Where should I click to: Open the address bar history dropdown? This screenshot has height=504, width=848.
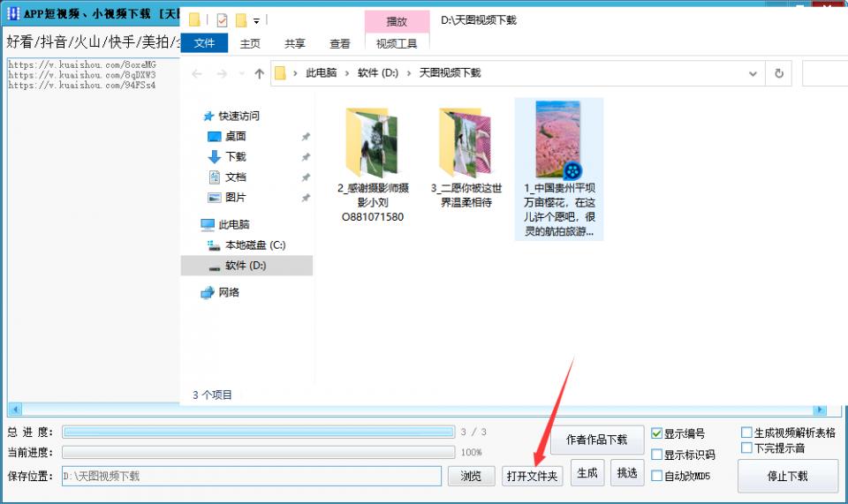(753, 73)
